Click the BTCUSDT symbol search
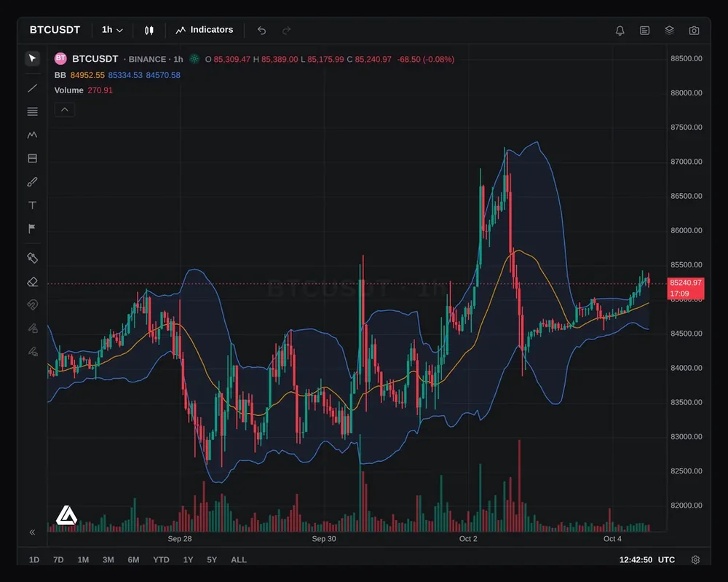Image resolution: width=728 pixels, height=582 pixels. 55,30
